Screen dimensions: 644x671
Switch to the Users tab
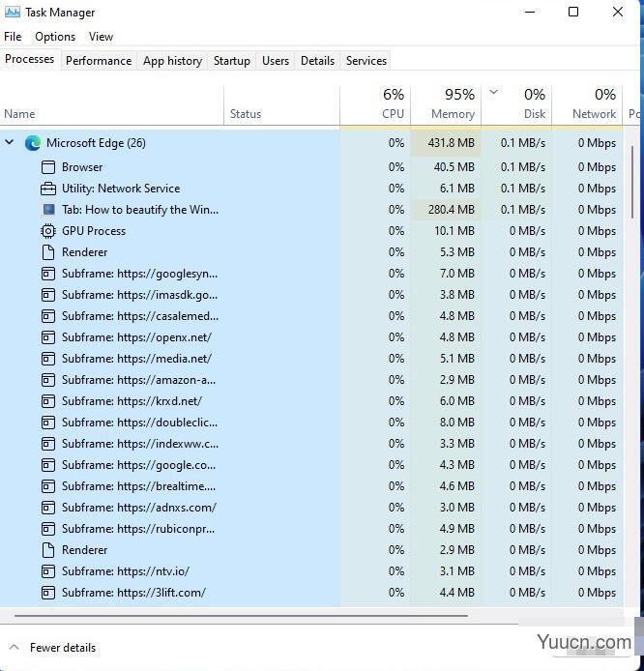click(x=276, y=61)
